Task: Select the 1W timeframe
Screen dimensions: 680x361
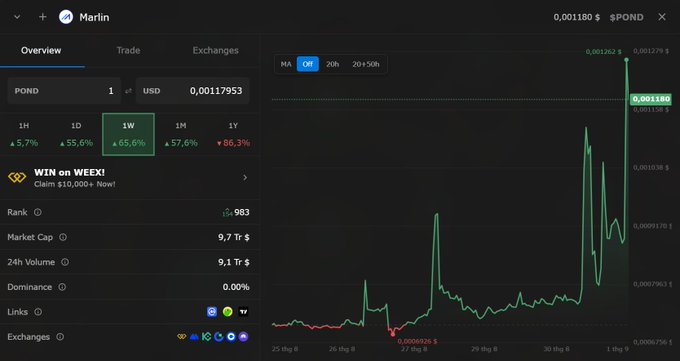Action: point(128,134)
